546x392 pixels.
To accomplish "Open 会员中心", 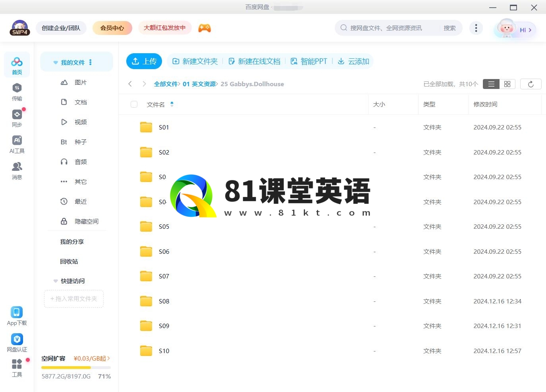I will [112, 28].
